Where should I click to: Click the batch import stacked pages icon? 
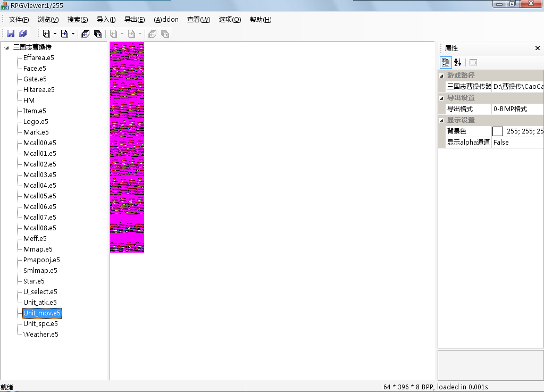pyautogui.click(x=85, y=34)
